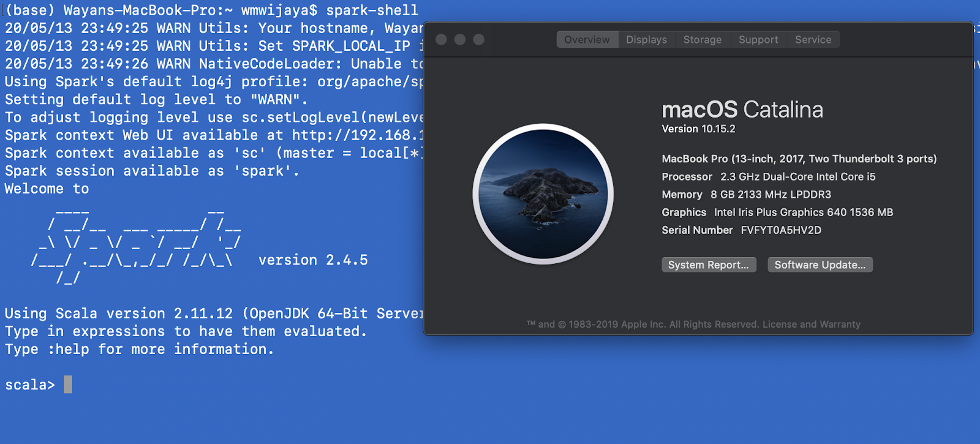Click the Memory 8 GB 2133 MHz line
The image size is (980, 444).
point(747,194)
